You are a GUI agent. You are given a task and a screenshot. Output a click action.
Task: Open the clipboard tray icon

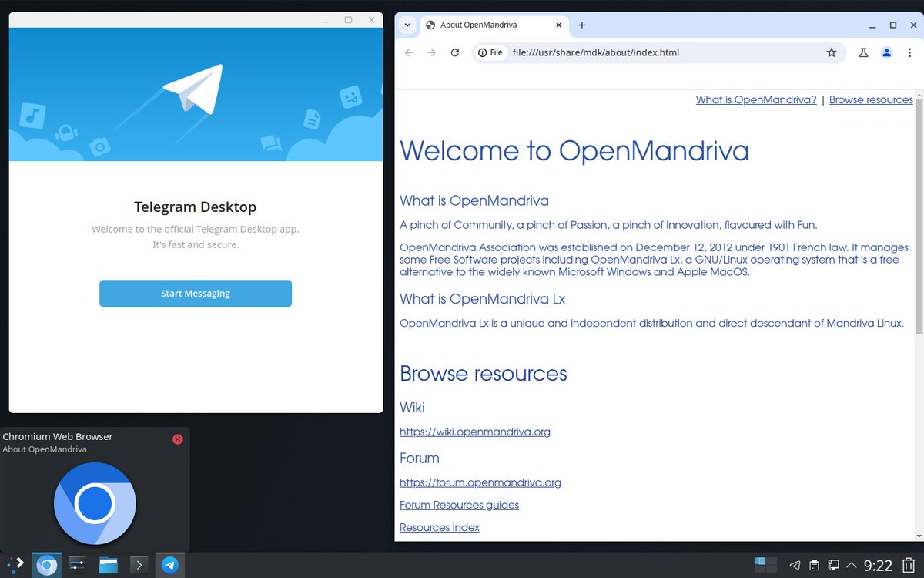click(814, 566)
